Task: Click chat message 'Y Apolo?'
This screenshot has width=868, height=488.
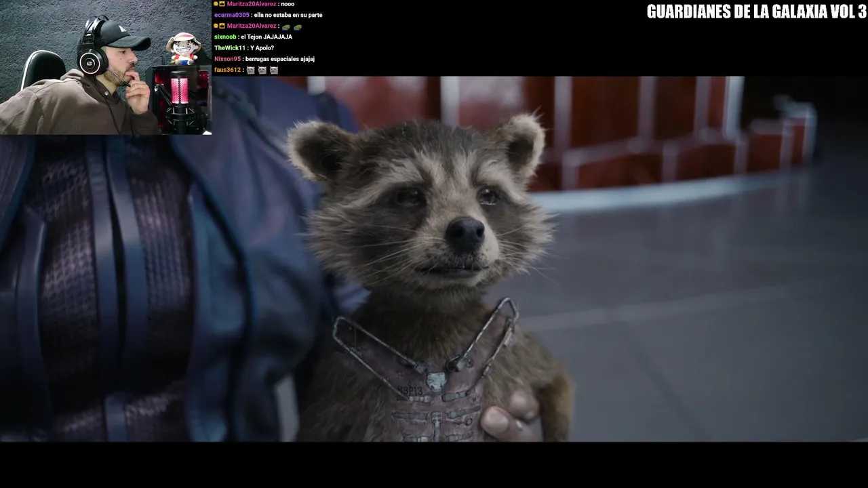Action: pos(262,48)
